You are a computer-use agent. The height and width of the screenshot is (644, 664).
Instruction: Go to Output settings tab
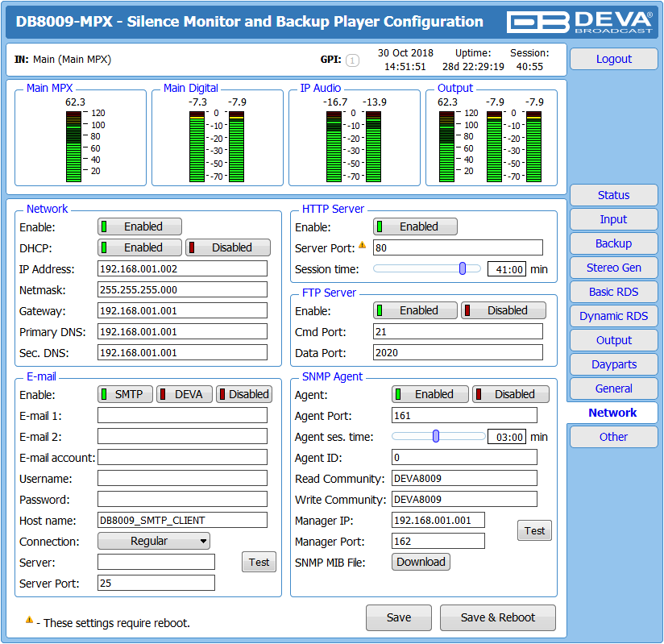tap(613, 340)
